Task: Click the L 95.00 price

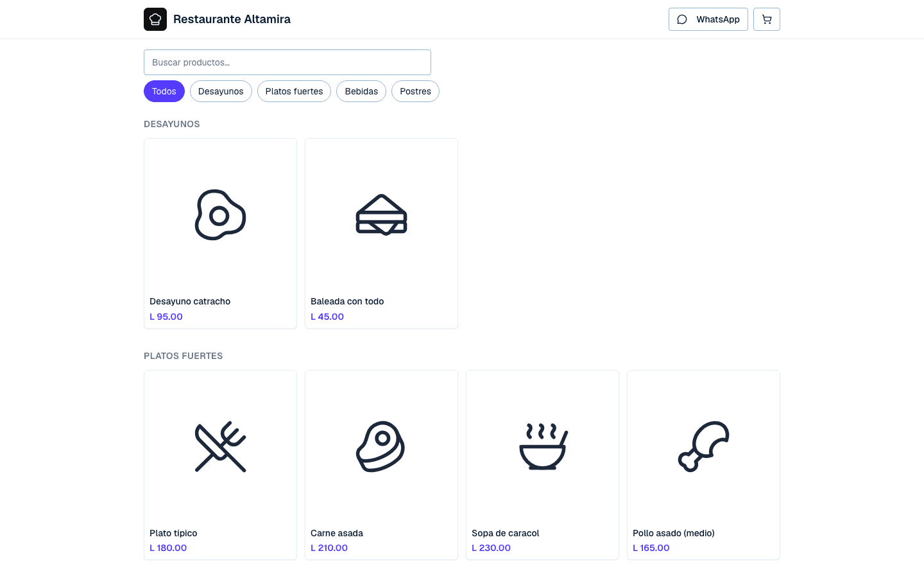Action: pyautogui.click(x=166, y=317)
